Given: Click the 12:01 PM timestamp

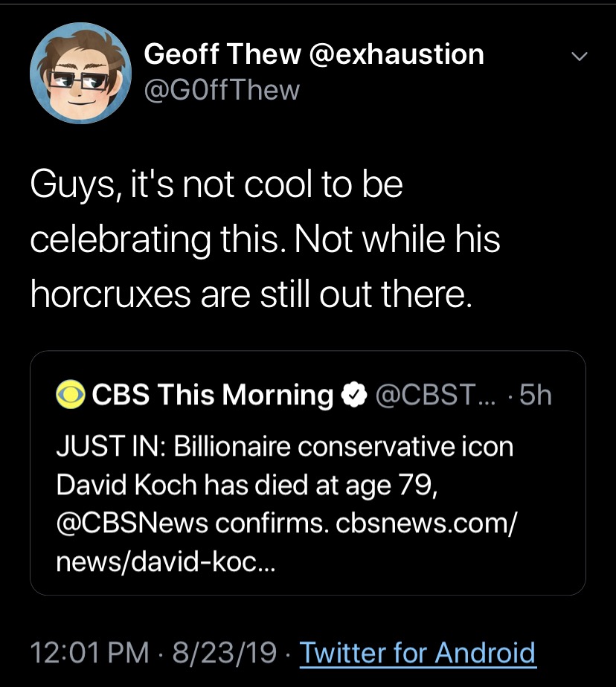Looking at the screenshot, I should [90, 652].
